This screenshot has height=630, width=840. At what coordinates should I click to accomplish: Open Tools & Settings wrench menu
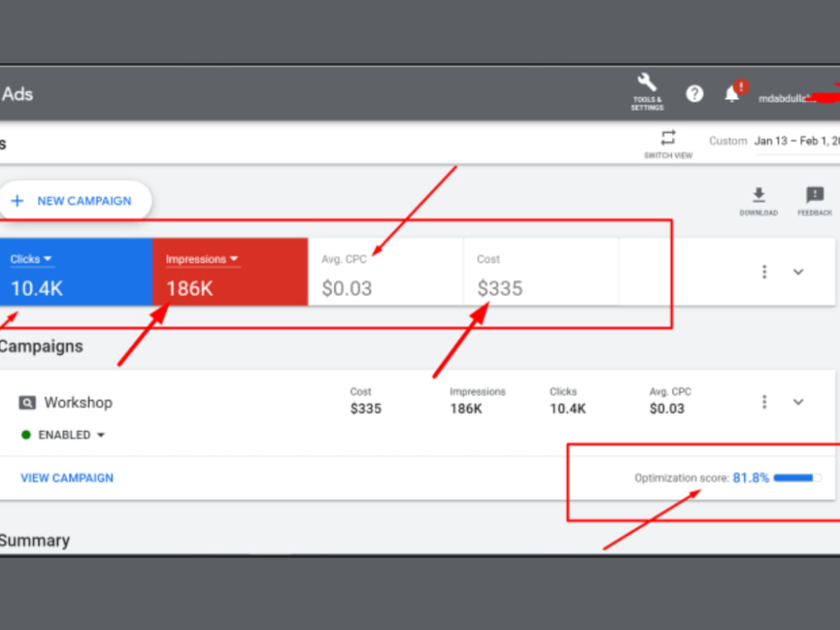click(x=647, y=92)
